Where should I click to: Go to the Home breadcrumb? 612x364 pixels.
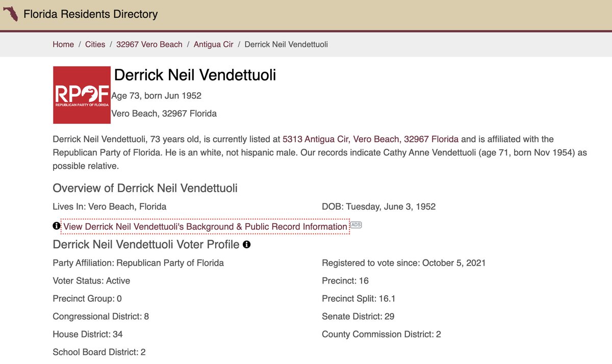[x=63, y=44]
